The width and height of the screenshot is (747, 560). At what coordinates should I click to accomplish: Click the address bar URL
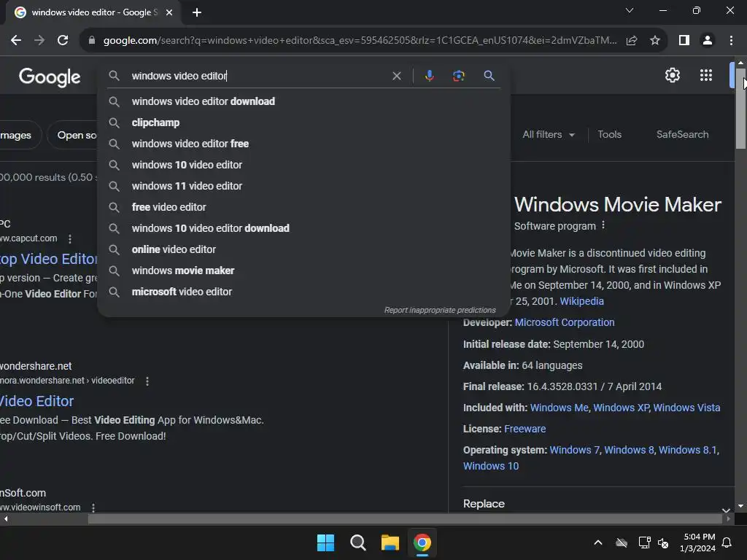(360, 41)
